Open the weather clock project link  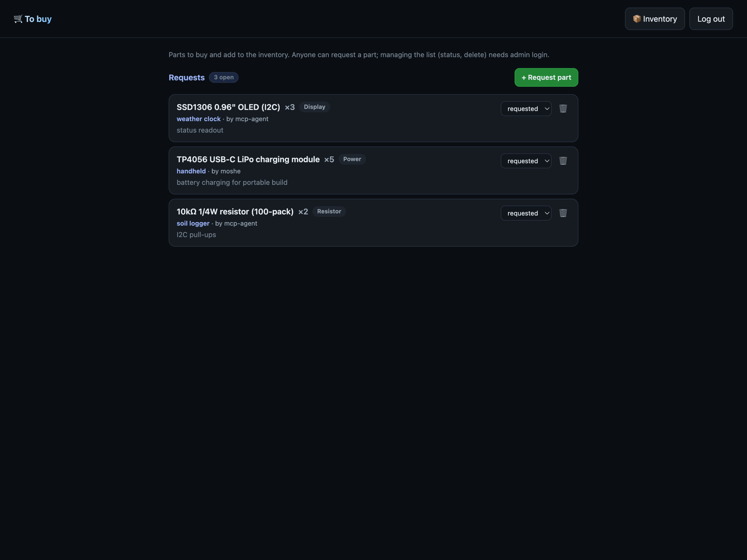[198, 119]
